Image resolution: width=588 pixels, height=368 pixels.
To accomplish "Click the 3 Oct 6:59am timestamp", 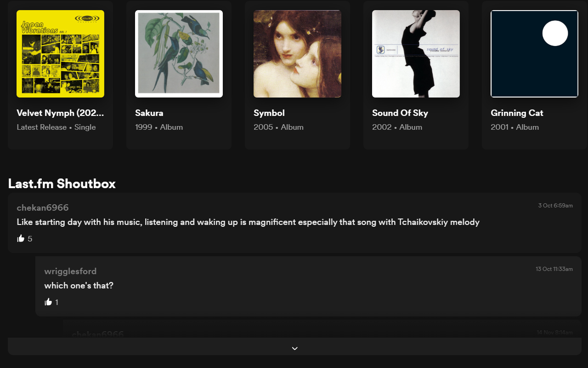I will point(555,206).
